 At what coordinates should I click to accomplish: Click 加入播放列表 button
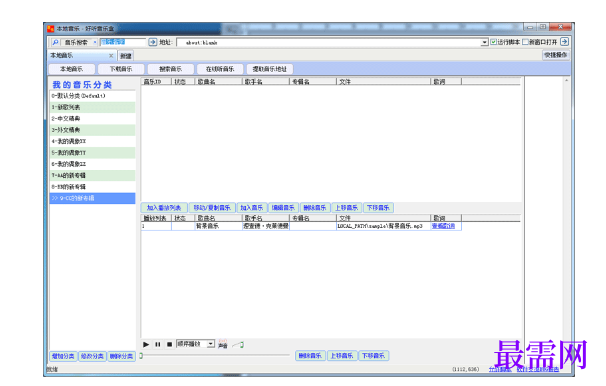[164, 208]
